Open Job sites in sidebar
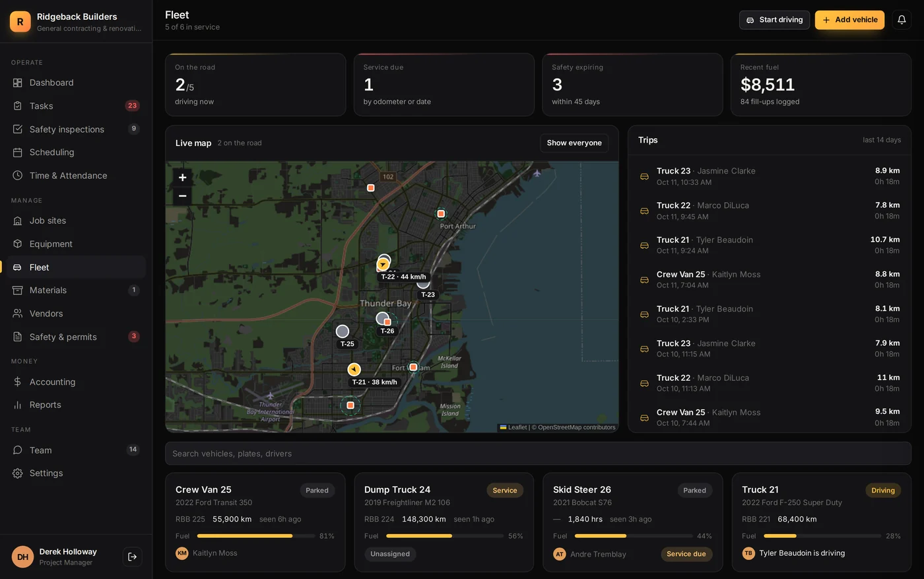This screenshot has height=579, width=924. point(76,221)
